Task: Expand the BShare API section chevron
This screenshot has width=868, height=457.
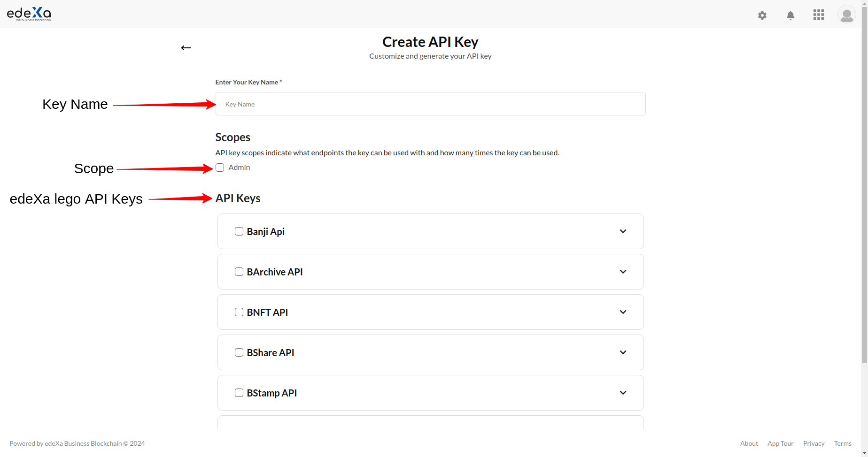Action: tap(623, 352)
